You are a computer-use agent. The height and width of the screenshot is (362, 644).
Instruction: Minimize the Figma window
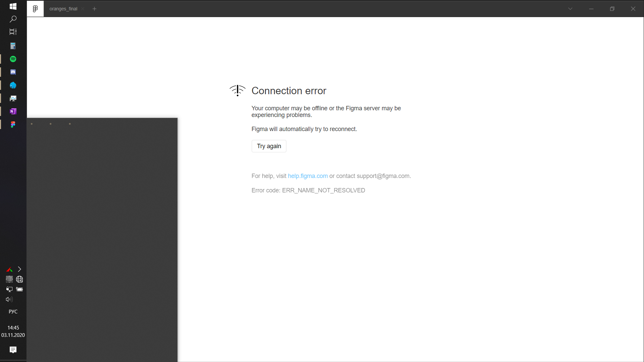[591, 9]
